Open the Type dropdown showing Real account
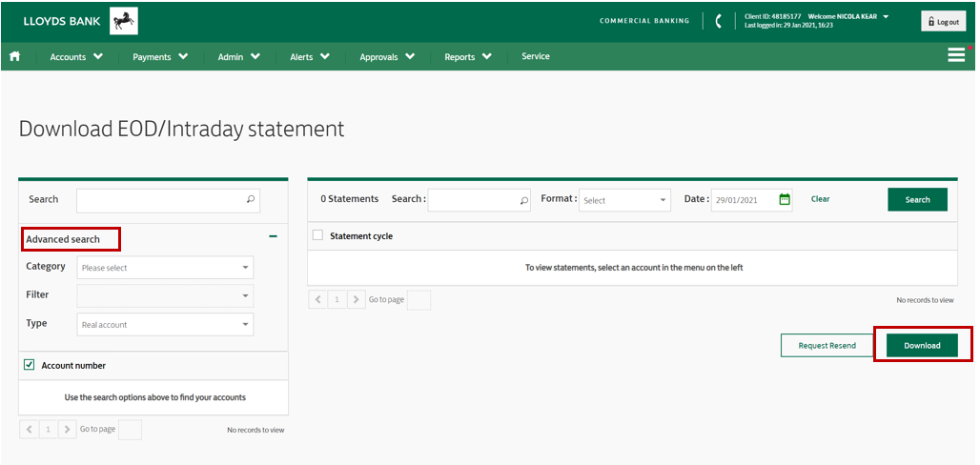Viewport: 980px width, 465px height. click(165, 324)
